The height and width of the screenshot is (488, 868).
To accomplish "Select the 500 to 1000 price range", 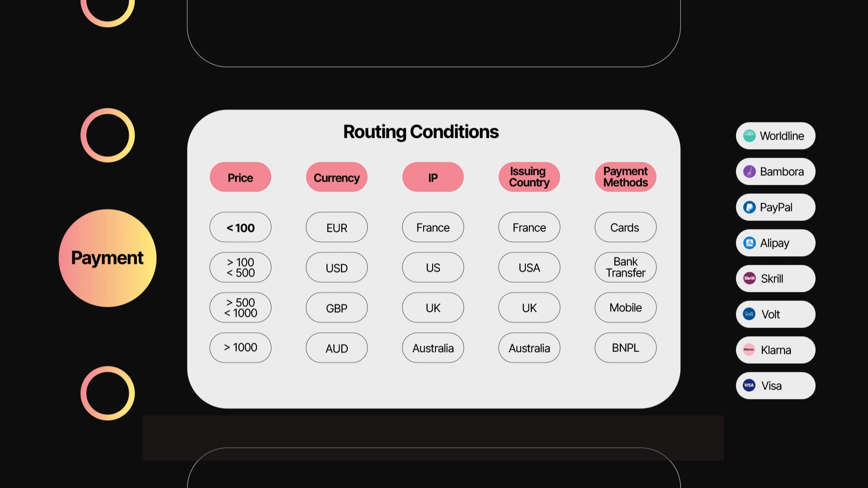I will click(x=240, y=307).
